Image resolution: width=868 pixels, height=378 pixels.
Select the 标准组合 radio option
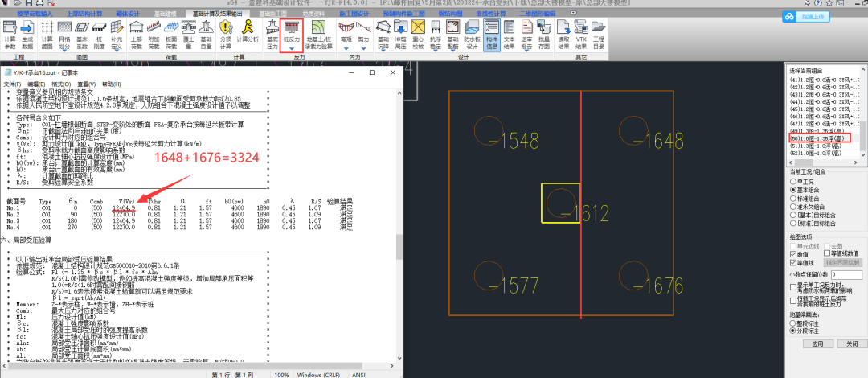click(793, 198)
